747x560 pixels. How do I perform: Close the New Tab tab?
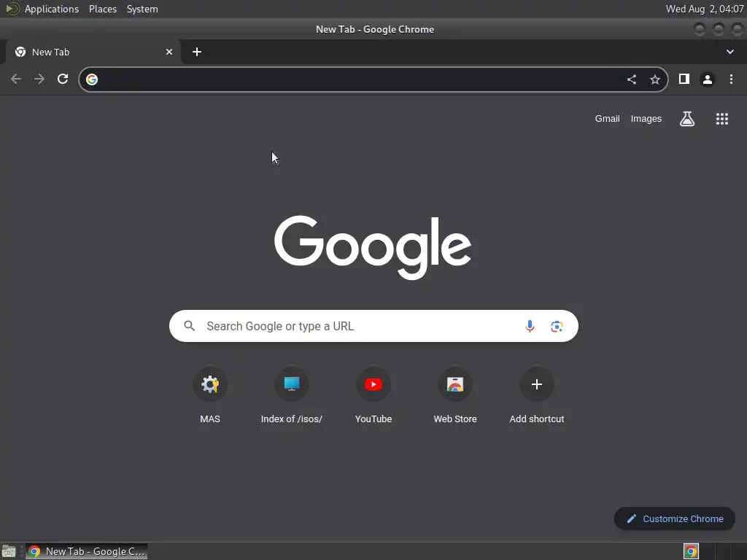pos(169,52)
